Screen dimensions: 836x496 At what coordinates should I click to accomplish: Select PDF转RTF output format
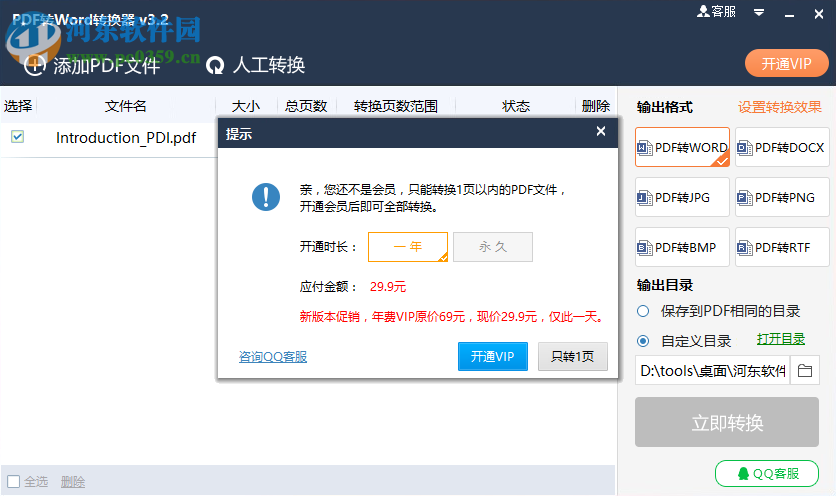click(x=782, y=247)
